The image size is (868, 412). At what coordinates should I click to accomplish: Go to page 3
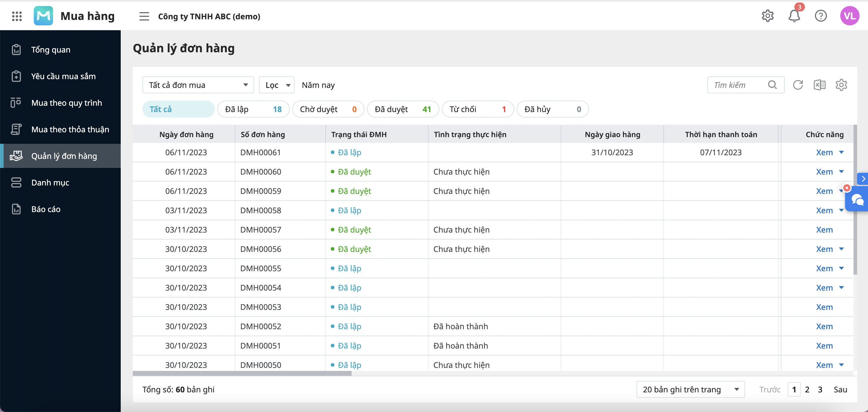820,390
